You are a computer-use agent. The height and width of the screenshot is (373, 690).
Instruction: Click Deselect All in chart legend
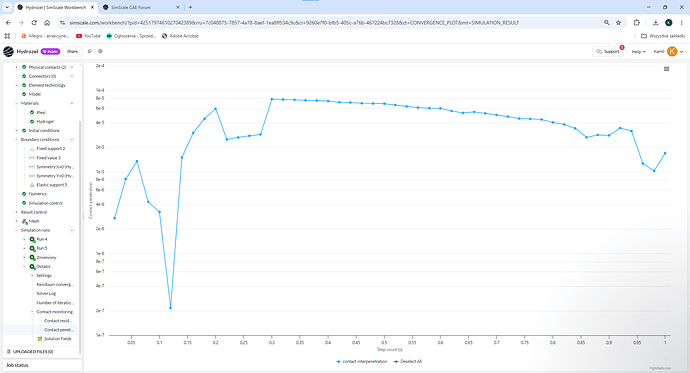(407, 362)
